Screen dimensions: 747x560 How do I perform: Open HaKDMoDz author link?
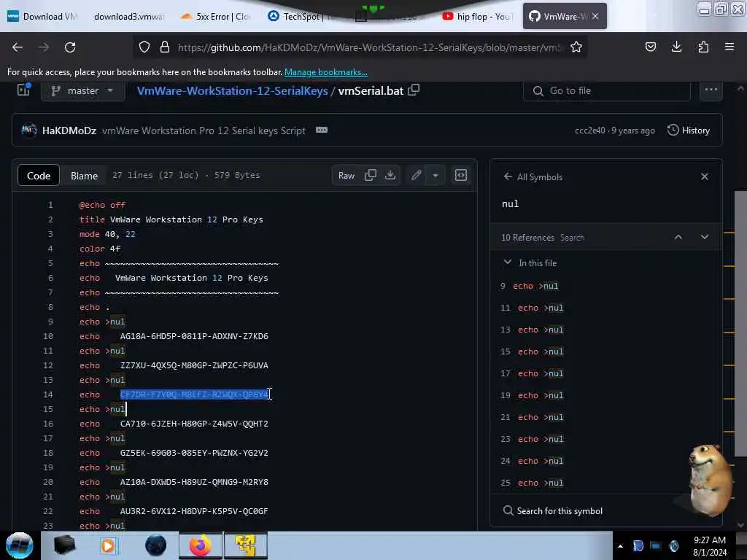pyautogui.click(x=69, y=131)
